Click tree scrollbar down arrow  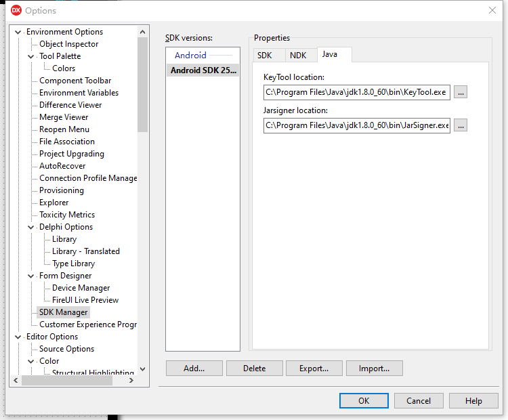(142, 369)
